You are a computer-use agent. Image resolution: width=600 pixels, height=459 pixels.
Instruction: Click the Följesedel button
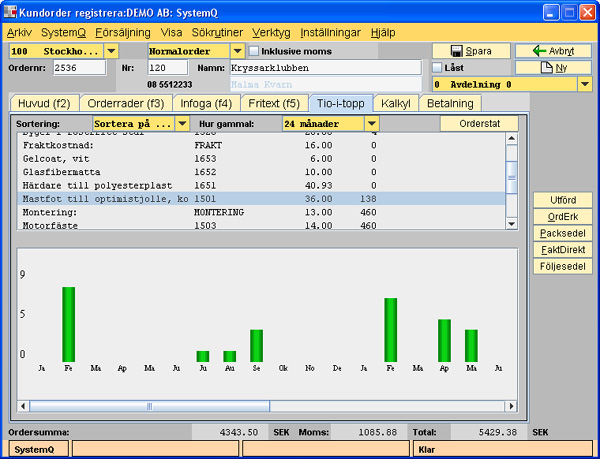tap(563, 266)
